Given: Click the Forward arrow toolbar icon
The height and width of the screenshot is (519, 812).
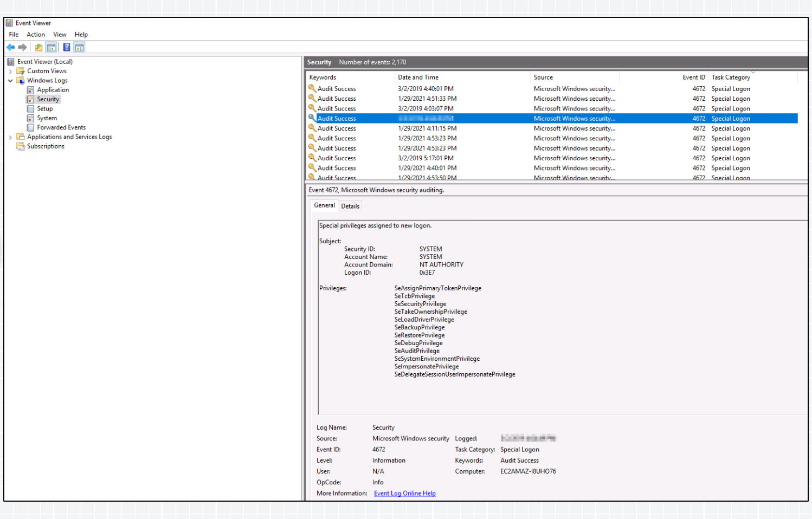Looking at the screenshot, I should click(x=22, y=47).
